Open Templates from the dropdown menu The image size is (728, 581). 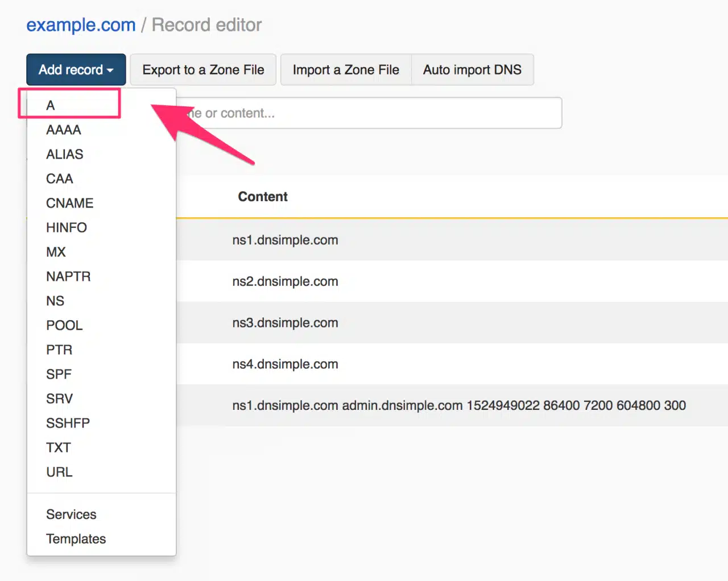click(101, 539)
